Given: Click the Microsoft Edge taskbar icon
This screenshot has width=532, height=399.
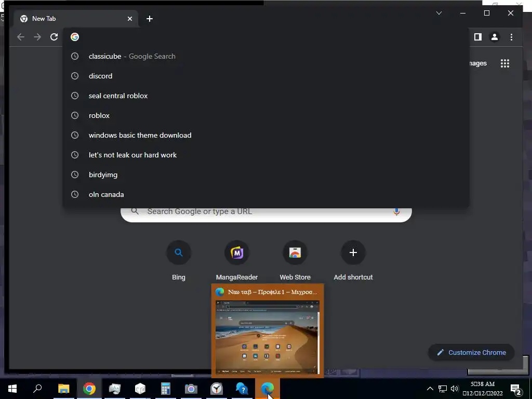Looking at the screenshot, I should pyautogui.click(x=268, y=389).
